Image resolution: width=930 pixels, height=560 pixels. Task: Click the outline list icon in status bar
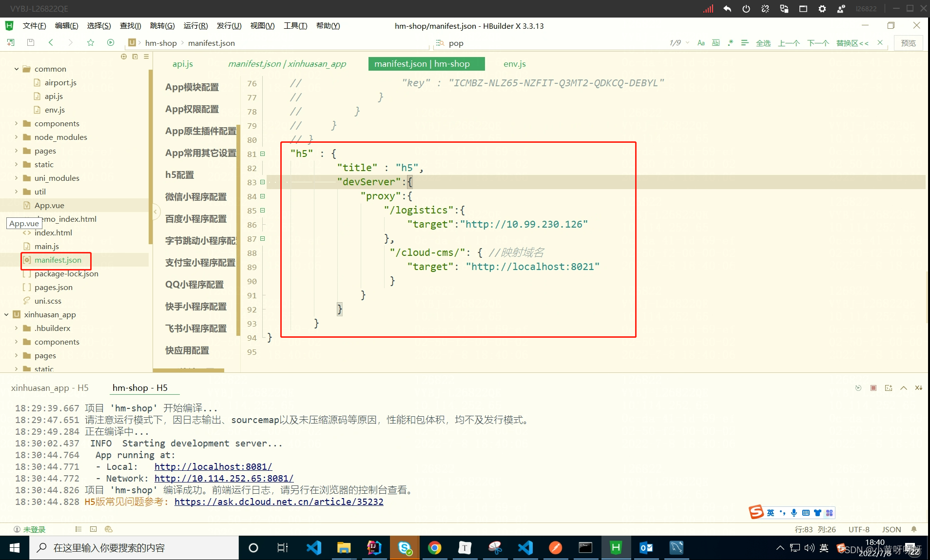(x=78, y=529)
